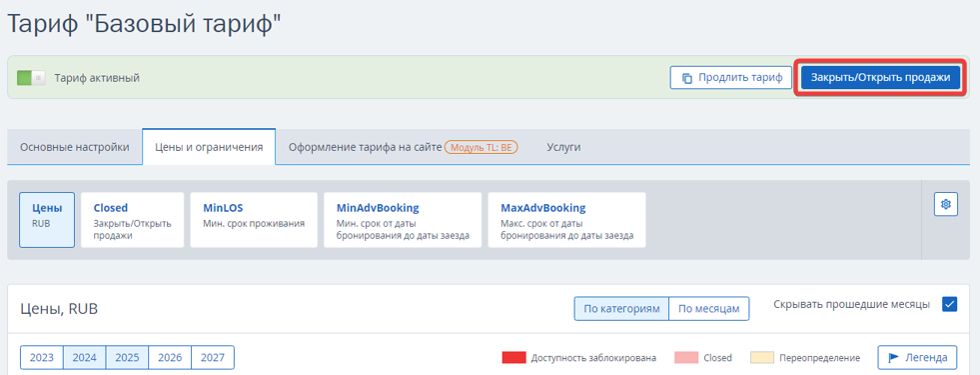Click the 'Модуль TL: BE' badge
This screenshot has height=375, width=980.
pos(482,148)
